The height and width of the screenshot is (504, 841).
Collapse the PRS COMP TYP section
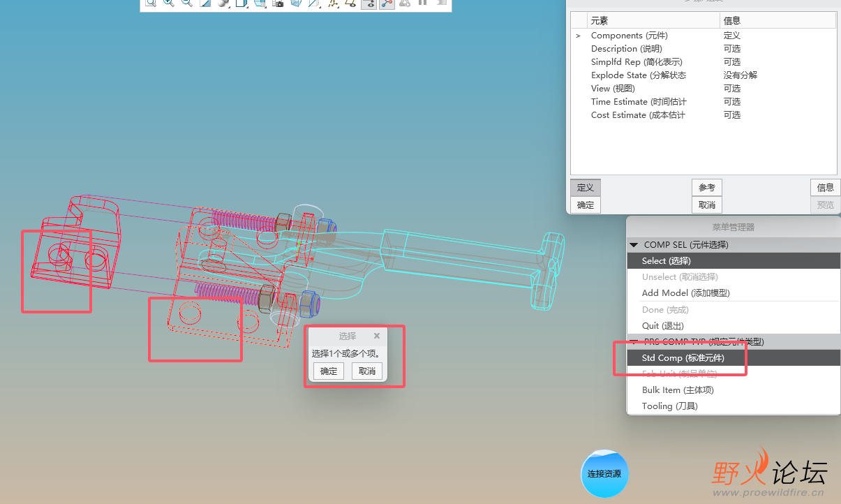tap(634, 342)
